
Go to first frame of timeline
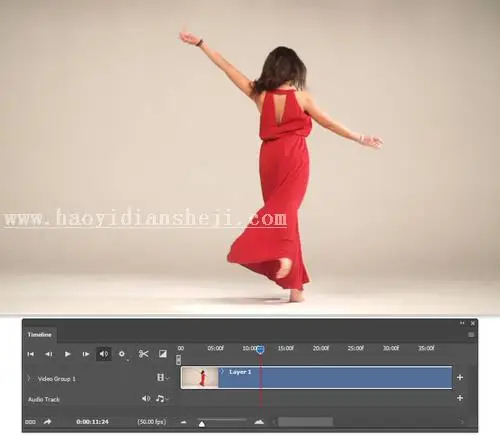pyautogui.click(x=30, y=354)
